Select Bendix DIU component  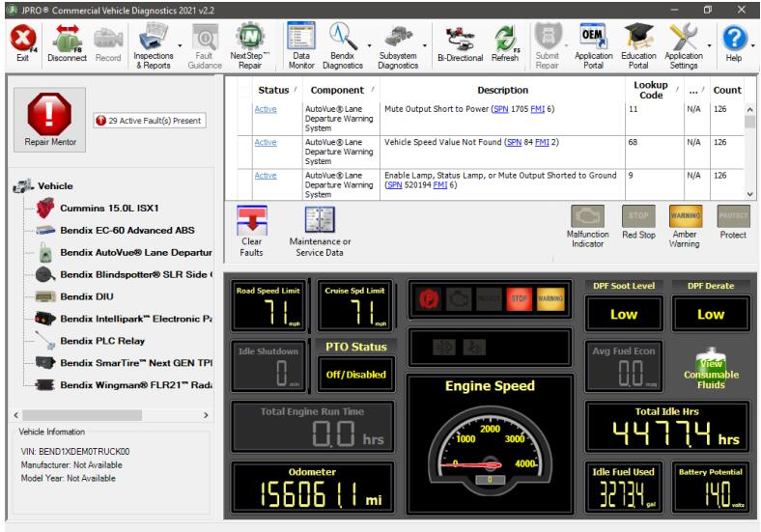(86, 296)
